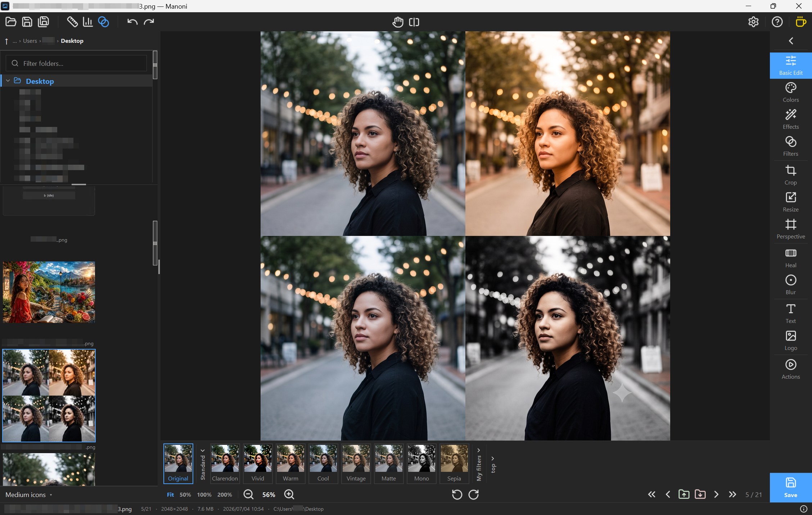The image size is (812, 515).
Task: Select the four-portrait collage thumbnail
Action: 49,396
